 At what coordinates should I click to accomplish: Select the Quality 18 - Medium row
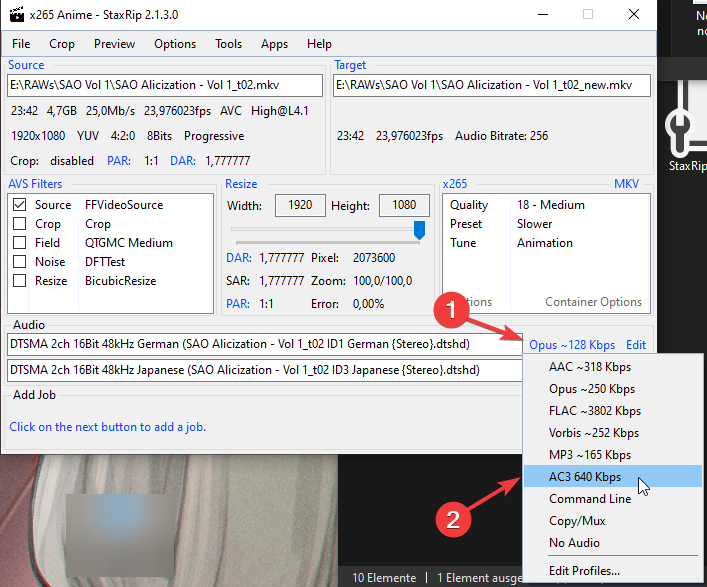click(x=546, y=205)
